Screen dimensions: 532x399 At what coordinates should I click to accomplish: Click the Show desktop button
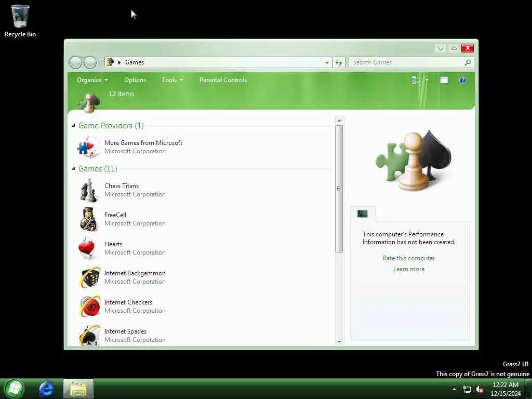tap(528, 389)
